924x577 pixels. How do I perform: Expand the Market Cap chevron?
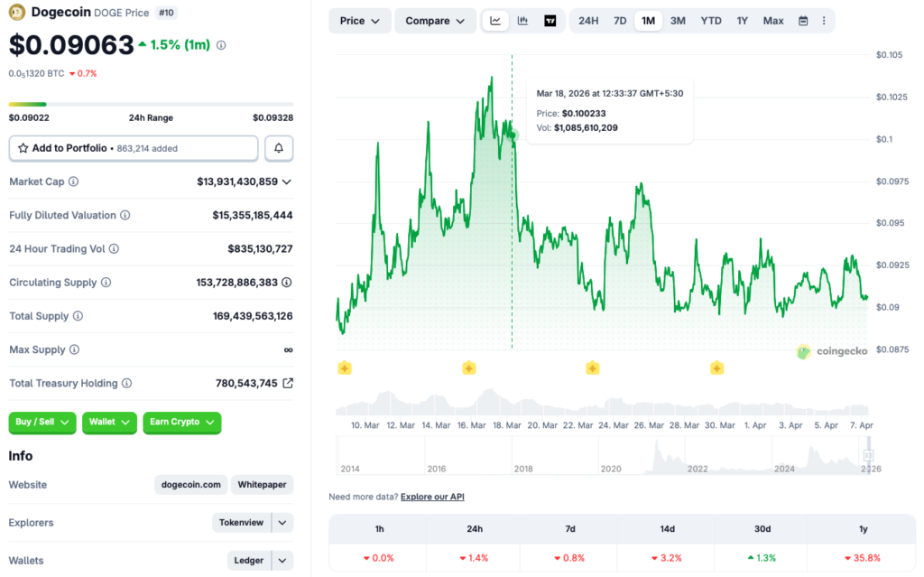[287, 181]
